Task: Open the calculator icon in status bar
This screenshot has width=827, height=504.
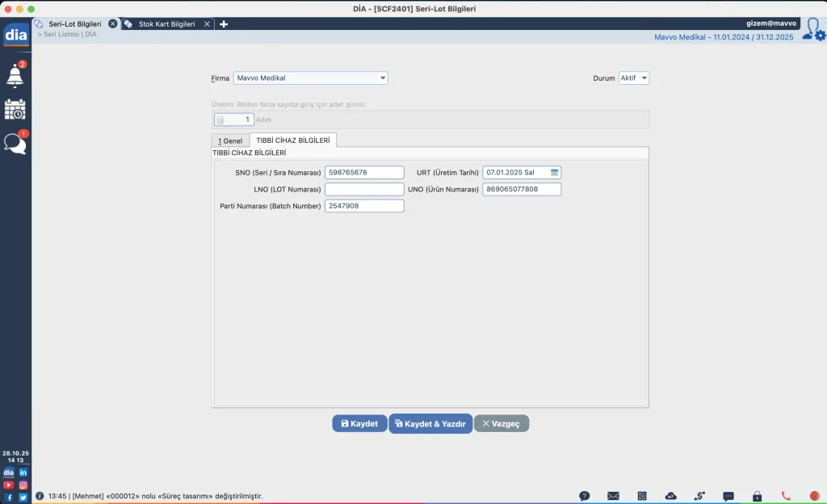Action: click(x=642, y=496)
